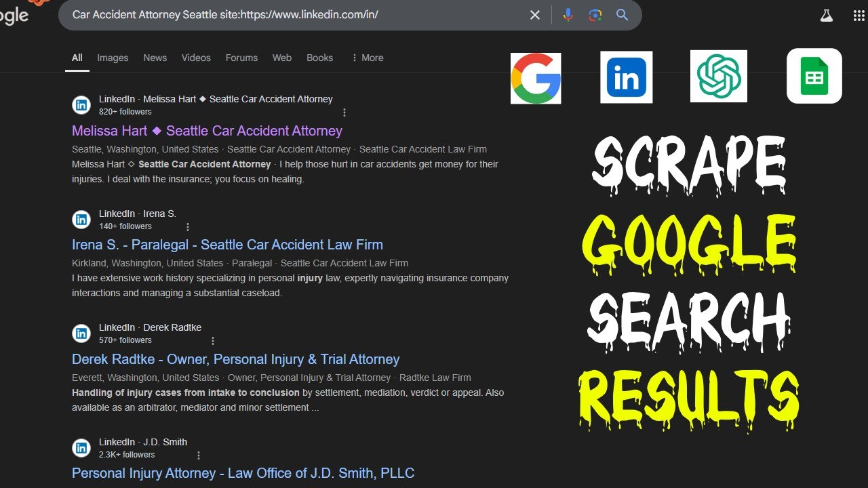The width and height of the screenshot is (868, 488).
Task: Switch to the Books tab
Action: (319, 58)
